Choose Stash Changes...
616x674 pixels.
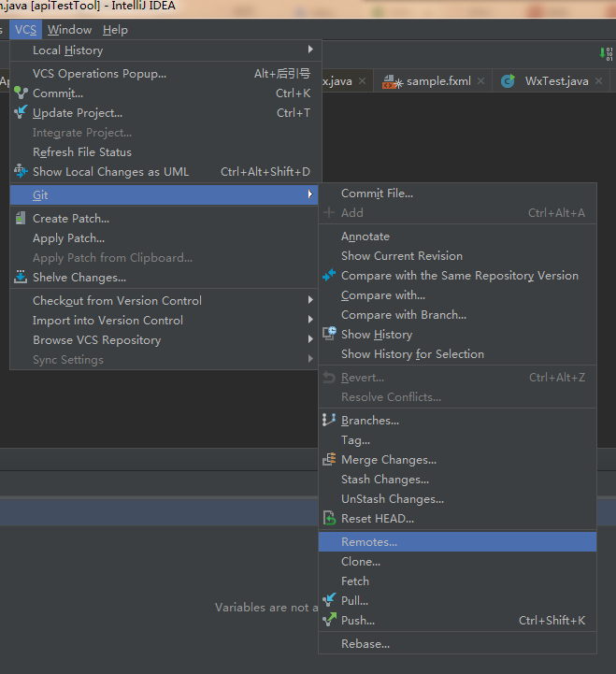pos(457,480)
